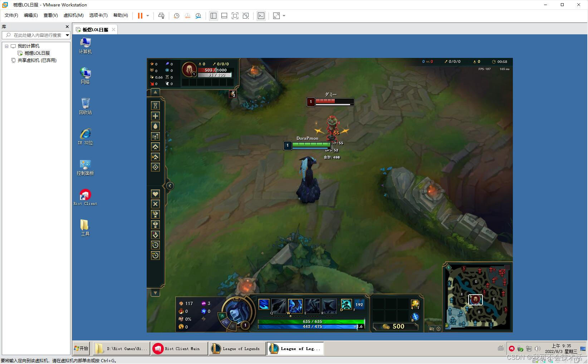Click the dummy marker on the minimap
This screenshot has width=588, height=364.
tap(475, 300)
